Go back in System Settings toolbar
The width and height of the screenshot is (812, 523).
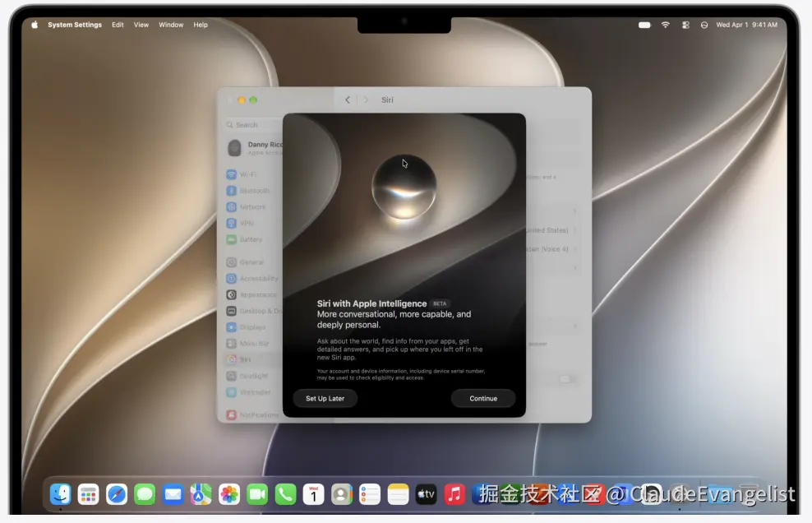pos(348,100)
